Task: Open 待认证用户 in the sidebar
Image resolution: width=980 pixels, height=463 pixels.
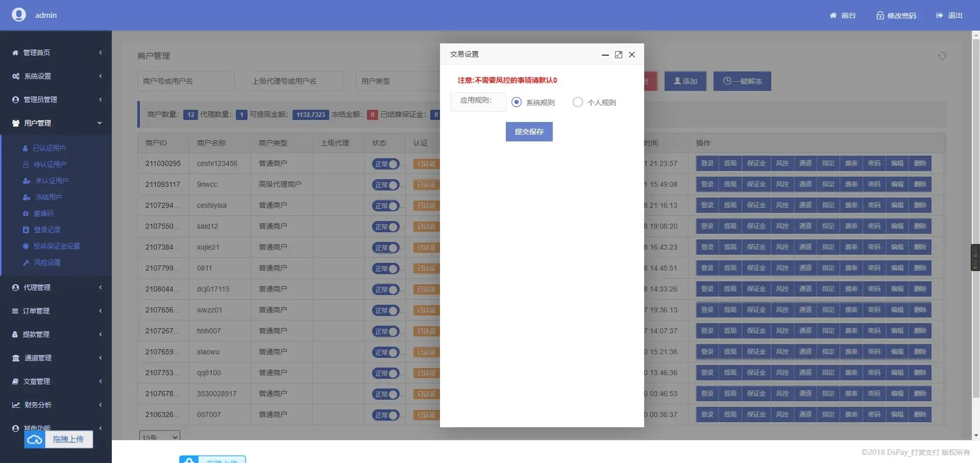Action: pyautogui.click(x=50, y=164)
